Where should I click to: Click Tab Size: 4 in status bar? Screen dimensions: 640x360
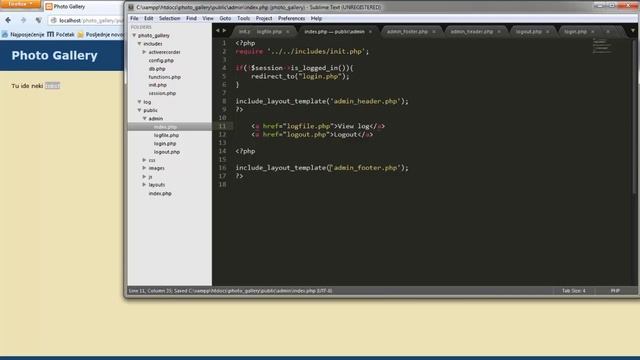pyautogui.click(x=573, y=291)
